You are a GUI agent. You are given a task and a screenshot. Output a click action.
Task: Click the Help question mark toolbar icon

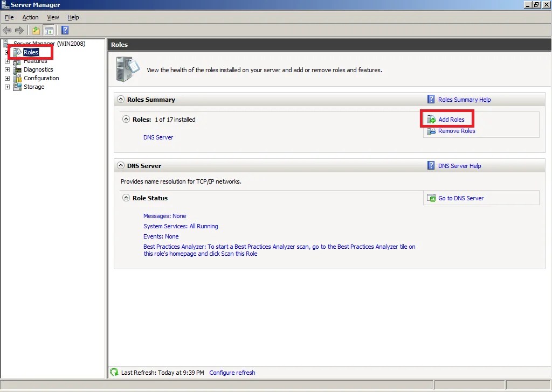[x=65, y=30]
